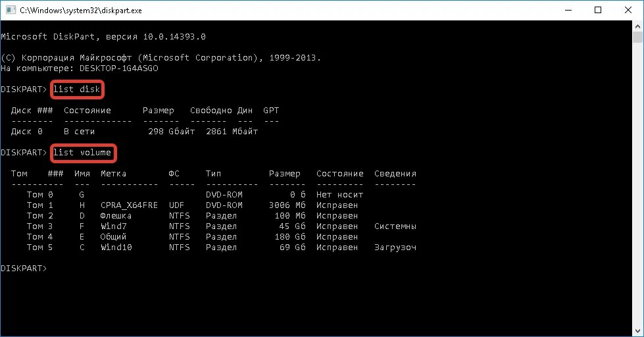Click the version text '10.0.14393.0'
This screenshot has width=644, height=337.
point(174,37)
